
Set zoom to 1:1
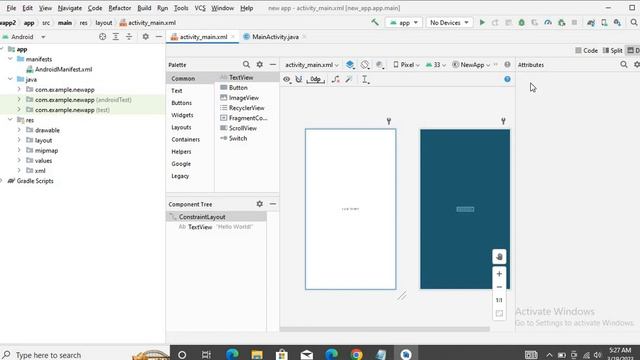(x=499, y=300)
